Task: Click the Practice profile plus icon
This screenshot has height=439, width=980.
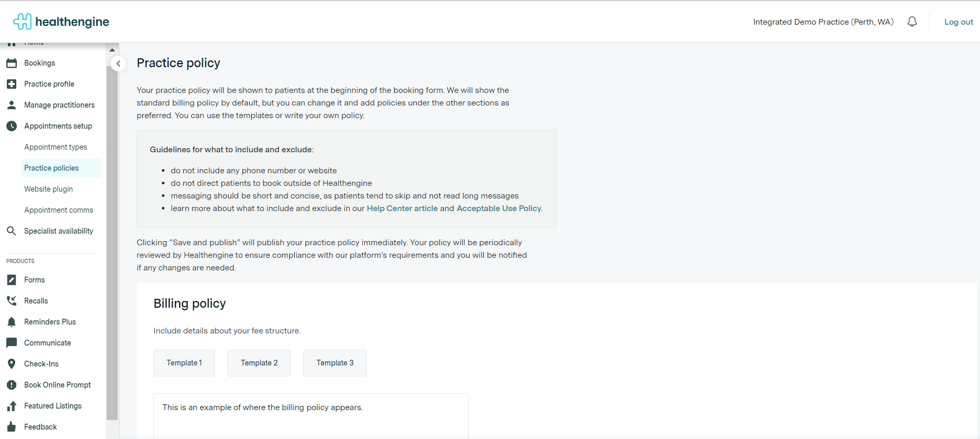Action: [12, 84]
